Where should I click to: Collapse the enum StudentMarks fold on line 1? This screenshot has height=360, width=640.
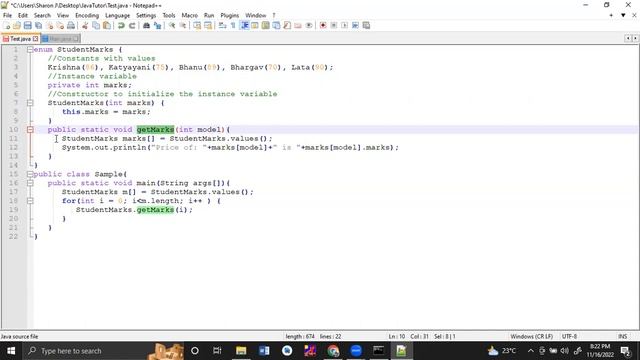click(30, 49)
